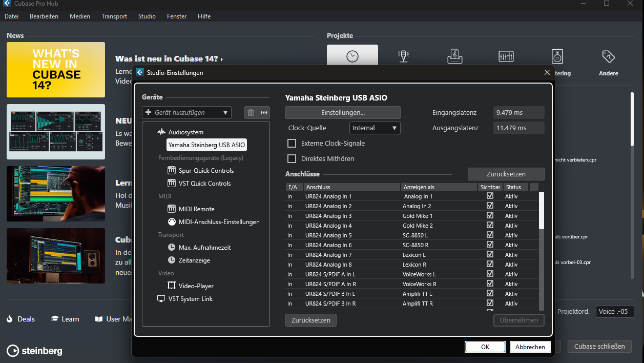The height and width of the screenshot is (363, 644).
Task: Click the 'Amplifi TT R' display name cell
Action: pyautogui.click(x=418, y=304)
